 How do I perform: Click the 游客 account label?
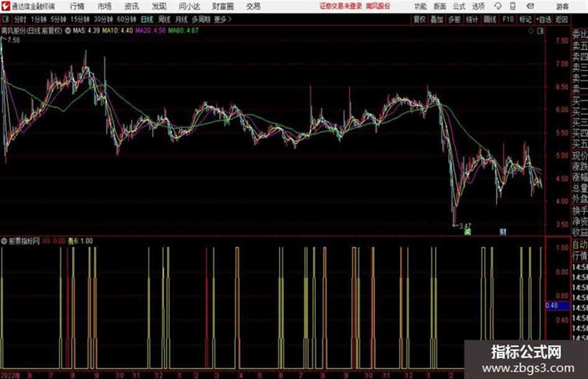[562, 6]
